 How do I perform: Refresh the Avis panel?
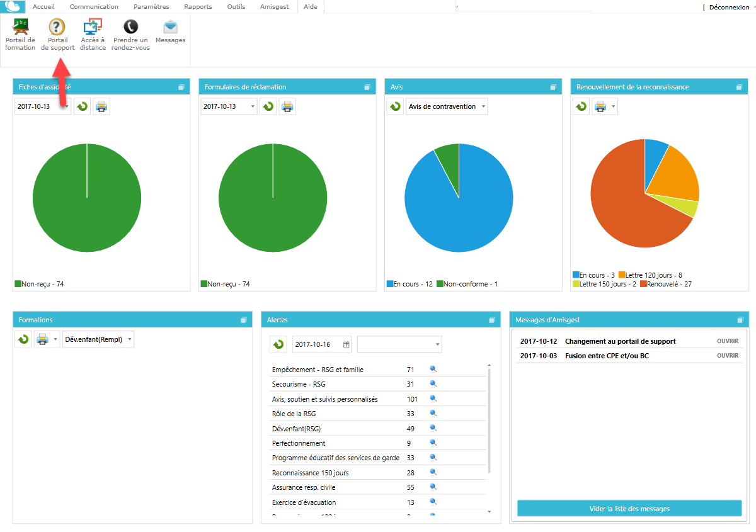tap(395, 106)
